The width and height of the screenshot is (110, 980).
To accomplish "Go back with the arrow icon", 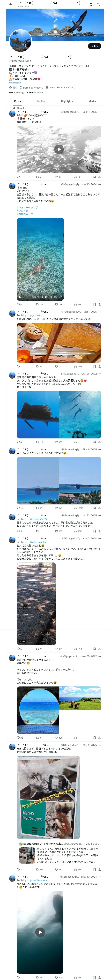I will 10,5.
